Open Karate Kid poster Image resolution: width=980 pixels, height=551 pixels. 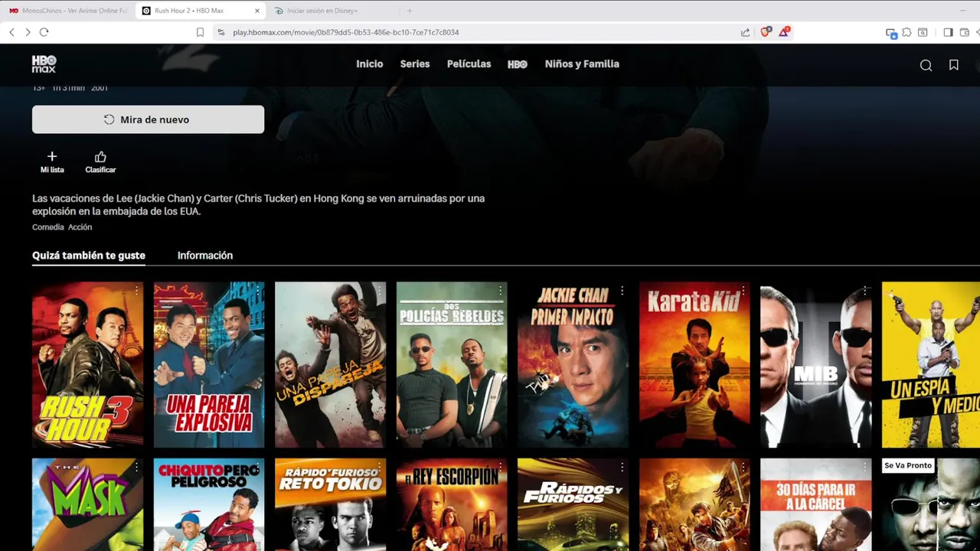[x=694, y=364]
